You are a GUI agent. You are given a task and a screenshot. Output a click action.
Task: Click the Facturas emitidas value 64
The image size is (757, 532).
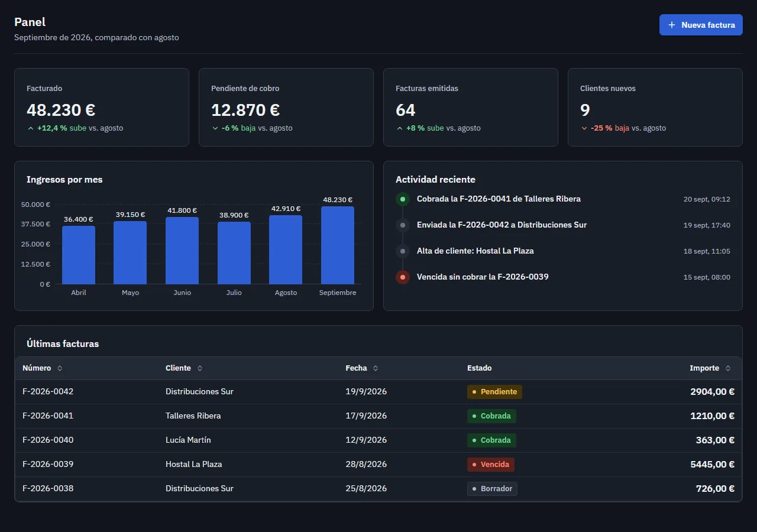click(x=406, y=110)
